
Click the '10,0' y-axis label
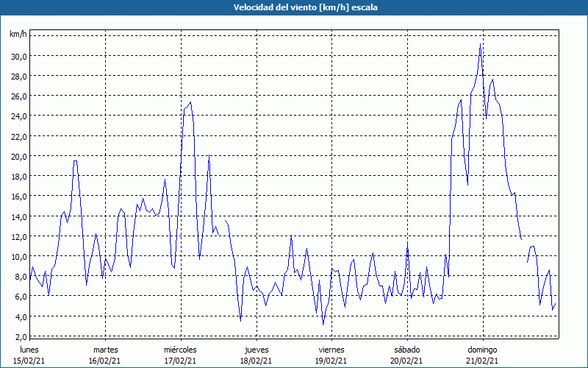pos(19,256)
